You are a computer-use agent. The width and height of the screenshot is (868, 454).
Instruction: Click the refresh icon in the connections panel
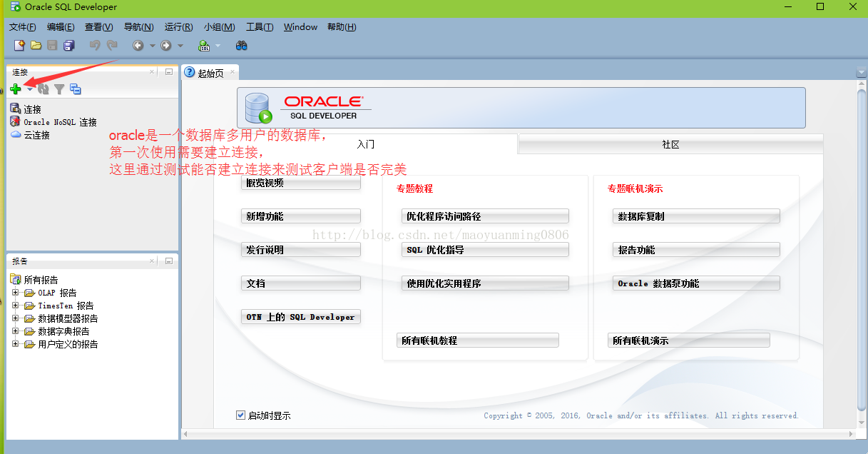click(43, 89)
